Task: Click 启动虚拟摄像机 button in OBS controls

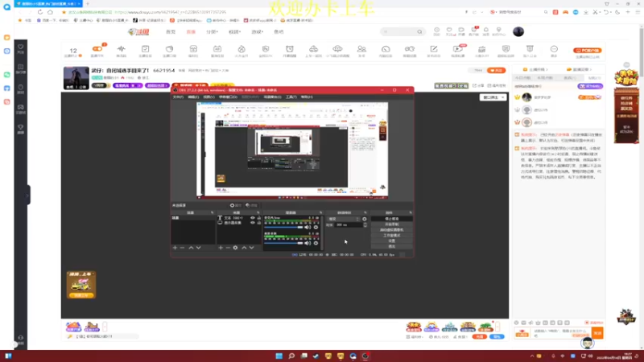Action: point(392,230)
